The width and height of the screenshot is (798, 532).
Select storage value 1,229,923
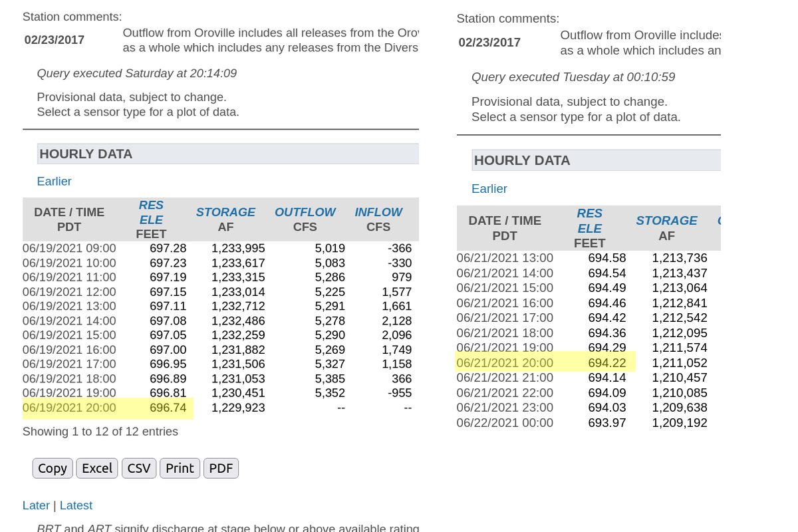coord(238,408)
